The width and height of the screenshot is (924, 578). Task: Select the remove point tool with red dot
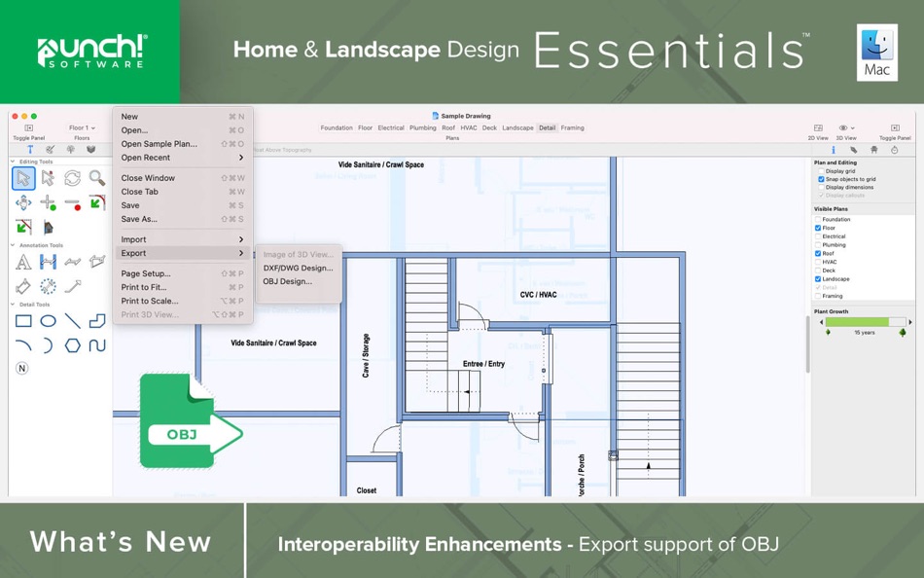[73, 203]
